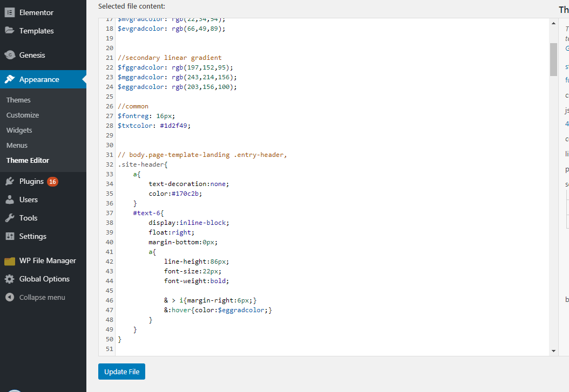The width and height of the screenshot is (569, 392).
Task: Open the Tools menu label
Action: [x=28, y=218]
